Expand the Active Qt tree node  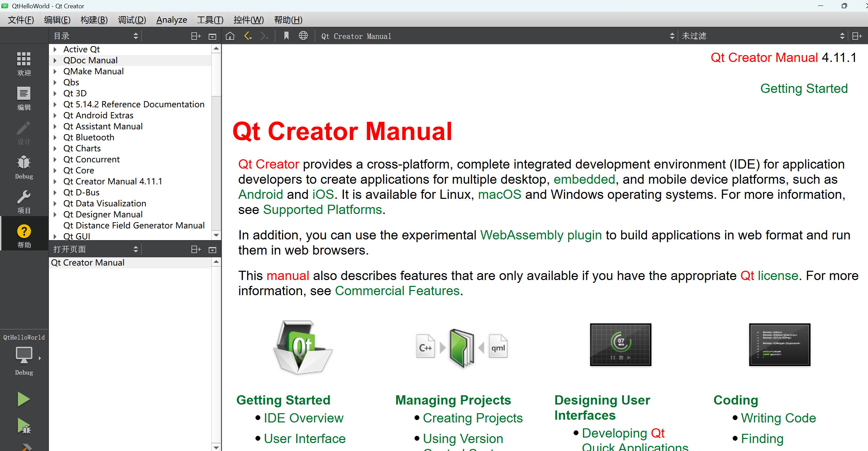coord(55,50)
